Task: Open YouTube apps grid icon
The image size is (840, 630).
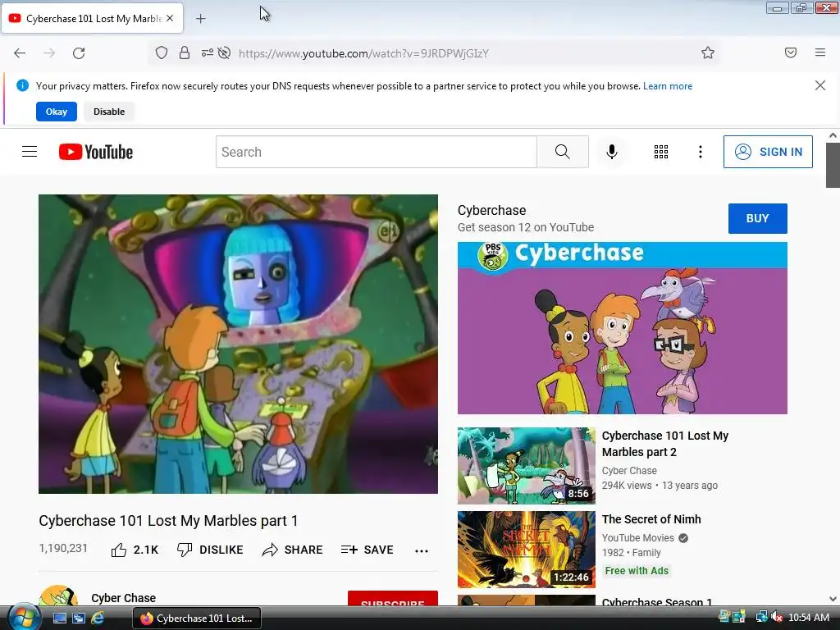Action: coord(661,152)
